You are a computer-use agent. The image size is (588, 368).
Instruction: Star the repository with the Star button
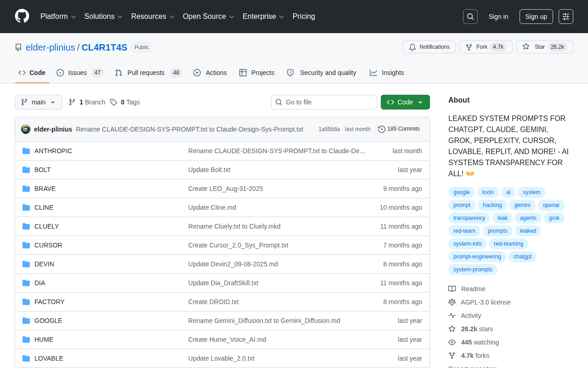click(545, 47)
